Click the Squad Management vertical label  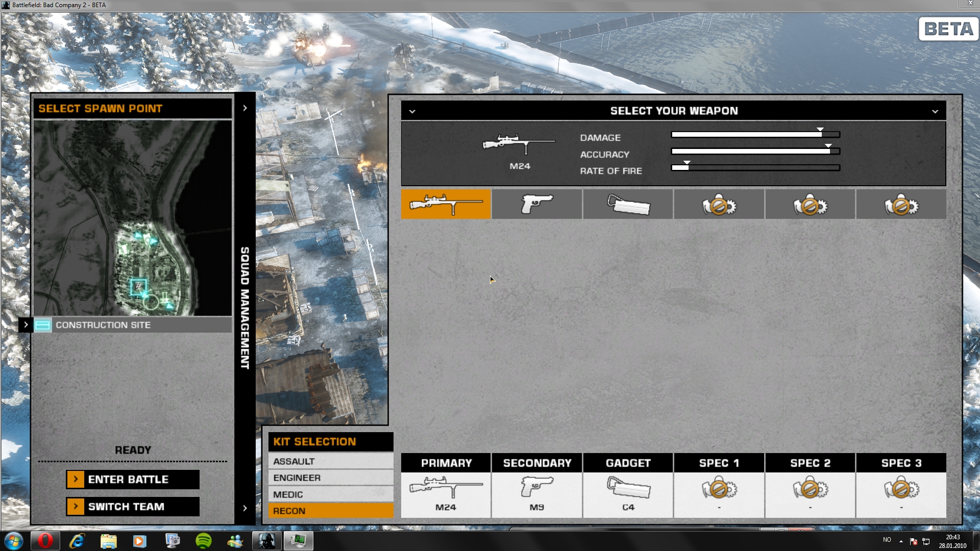click(245, 308)
